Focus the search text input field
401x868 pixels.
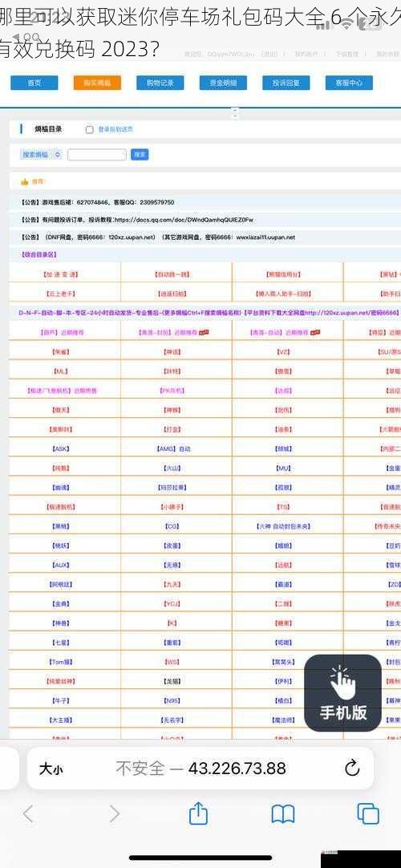pyautogui.click(x=97, y=155)
